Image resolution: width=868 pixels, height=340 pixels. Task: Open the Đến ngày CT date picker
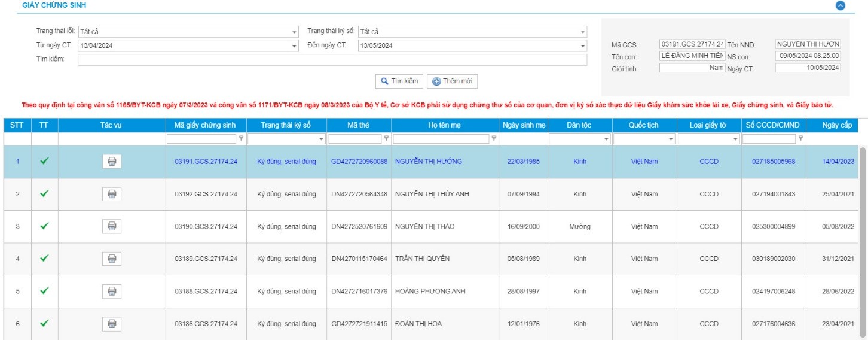tap(583, 46)
